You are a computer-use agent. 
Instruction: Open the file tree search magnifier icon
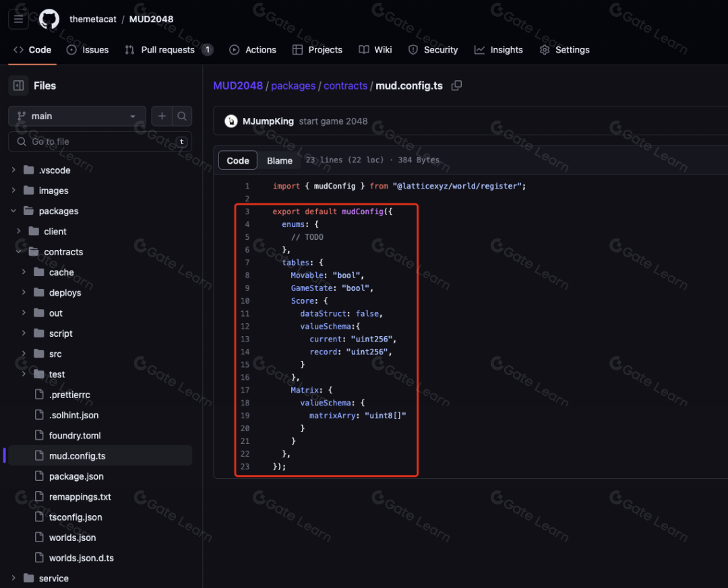pyautogui.click(x=181, y=116)
